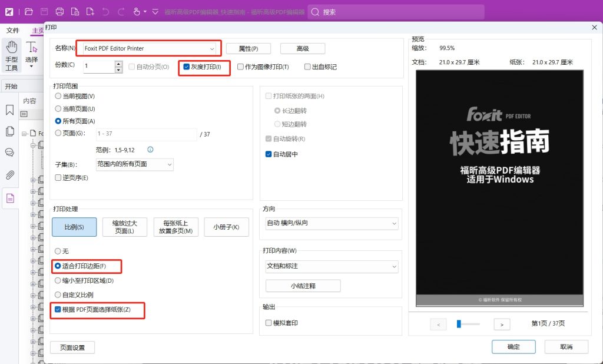This screenshot has height=364, width=603.
Task: Enable the 模拟套印 overprint checkbox
Action: point(269,323)
